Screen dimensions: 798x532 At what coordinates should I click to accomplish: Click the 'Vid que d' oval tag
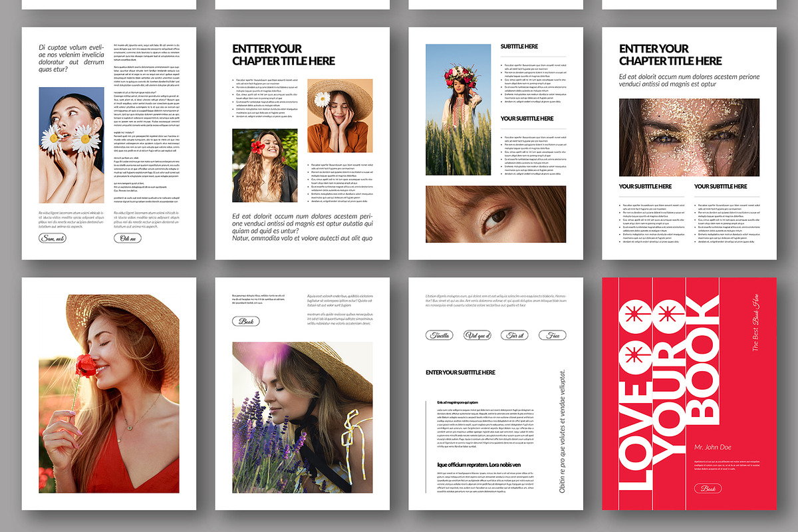pyautogui.click(x=478, y=335)
